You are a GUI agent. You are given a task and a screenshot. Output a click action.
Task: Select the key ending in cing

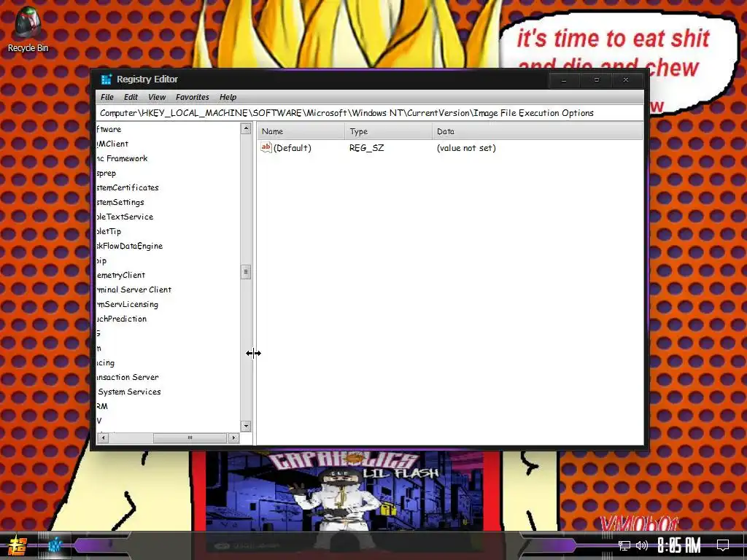[x=106, y=363]
